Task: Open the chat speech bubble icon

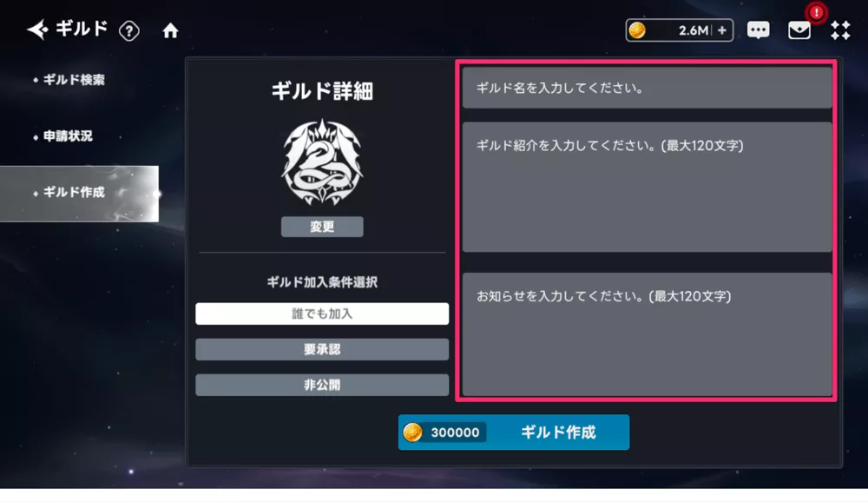Action: click(758, 30)
